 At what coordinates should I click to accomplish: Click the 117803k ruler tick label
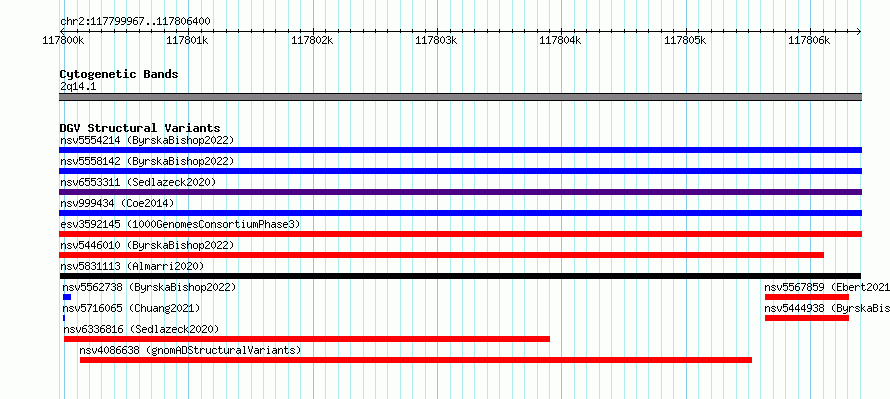click(x=436, y=40)
